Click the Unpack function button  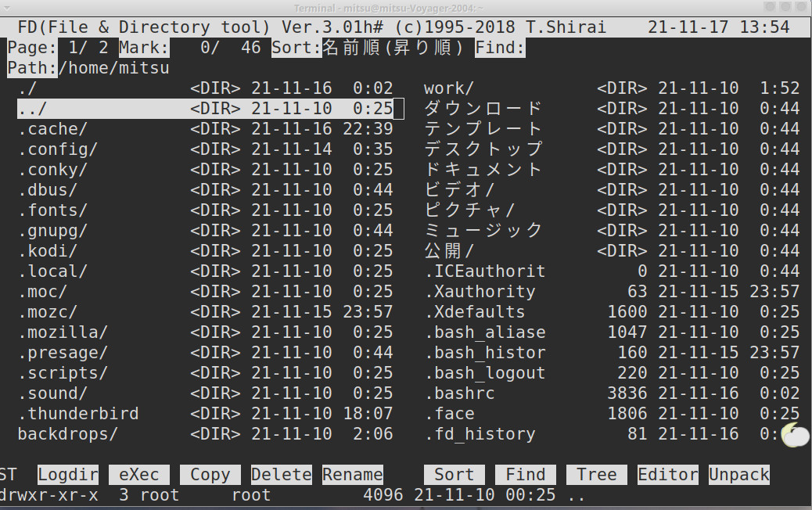click(x=738, y=475)
